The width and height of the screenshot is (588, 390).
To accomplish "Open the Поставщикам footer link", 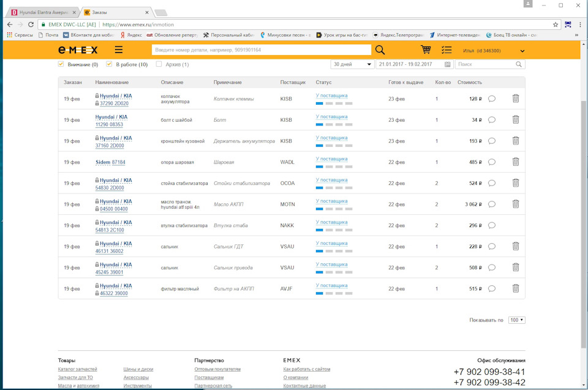I will point(209,378).
